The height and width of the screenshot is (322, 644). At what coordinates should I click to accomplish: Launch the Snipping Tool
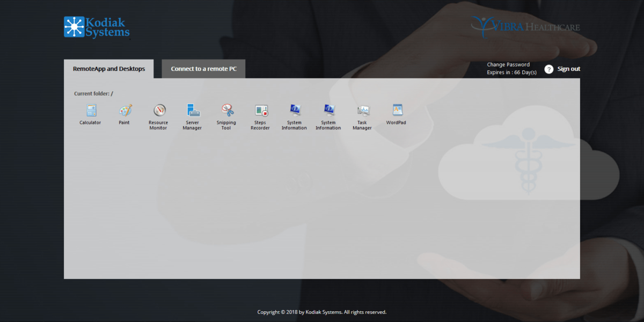point(226,111)
